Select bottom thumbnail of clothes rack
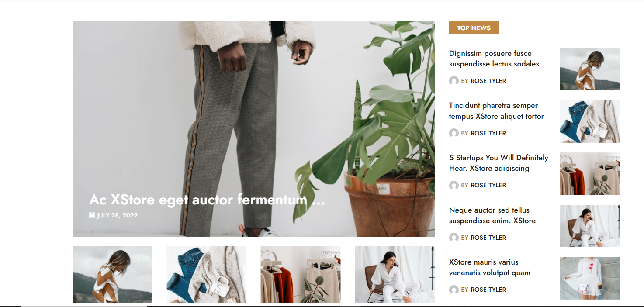This screenshot has height=307, width=644. coord(301,275)
